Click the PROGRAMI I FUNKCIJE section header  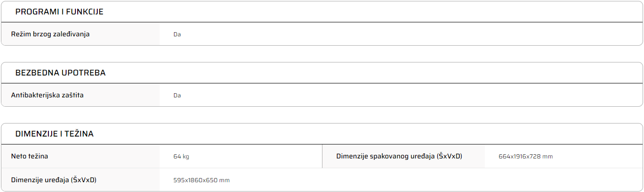point(59,12)
